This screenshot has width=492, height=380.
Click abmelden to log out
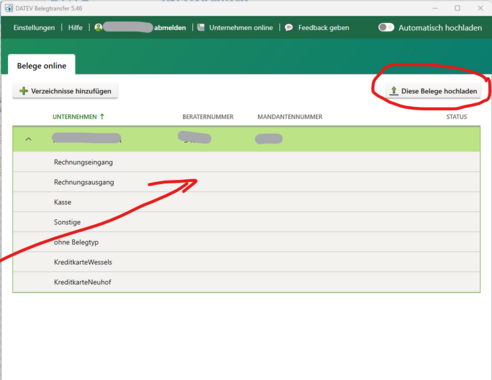click(x=170, y=28)
